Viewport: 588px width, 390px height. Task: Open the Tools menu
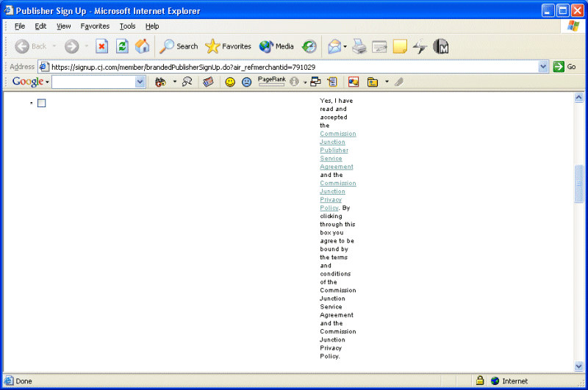tap(127, 26)
